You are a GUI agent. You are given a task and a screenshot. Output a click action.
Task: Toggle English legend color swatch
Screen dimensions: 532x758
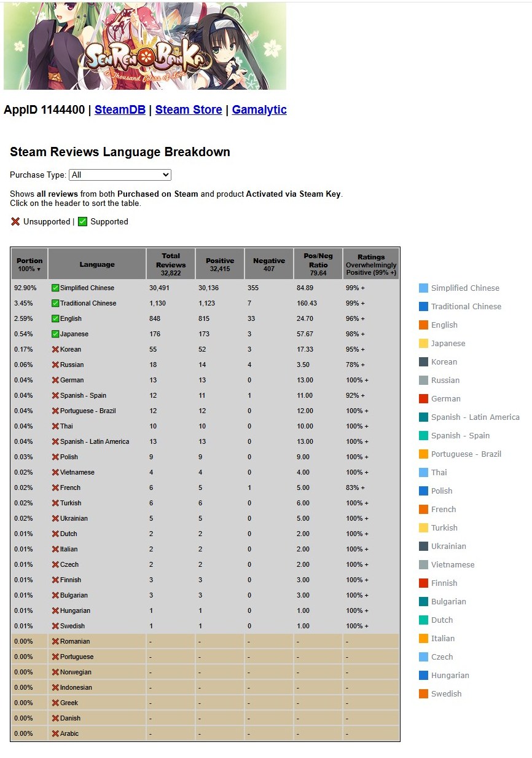point(423,325)
